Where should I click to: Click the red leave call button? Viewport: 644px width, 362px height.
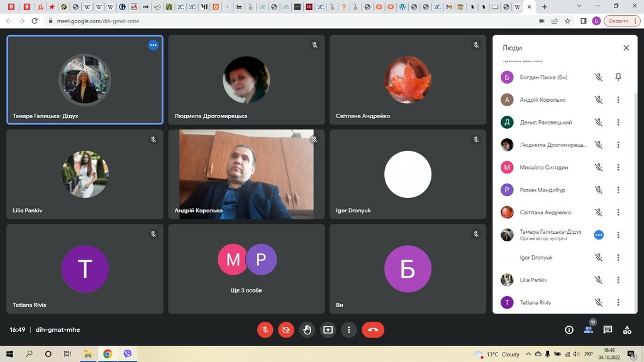pyautogui.click(x=373, y=329)
